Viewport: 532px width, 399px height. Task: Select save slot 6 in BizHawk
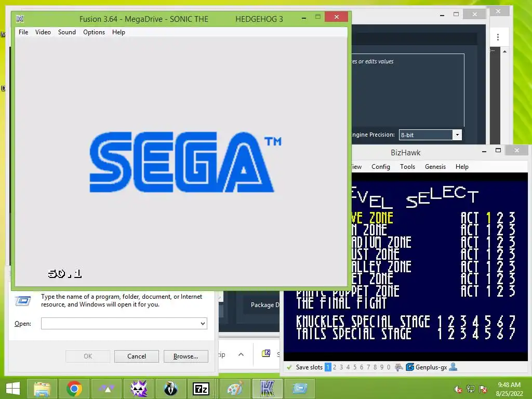click(x=362, y=367)
